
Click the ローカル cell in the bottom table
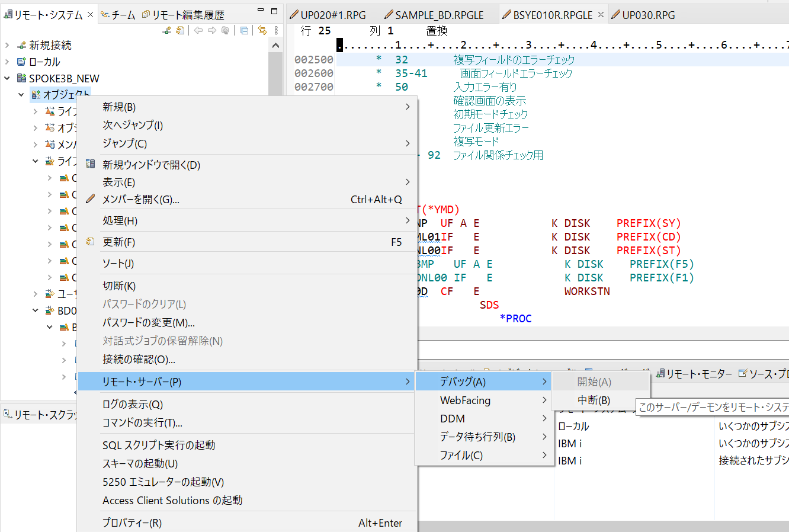pos(574,427)
